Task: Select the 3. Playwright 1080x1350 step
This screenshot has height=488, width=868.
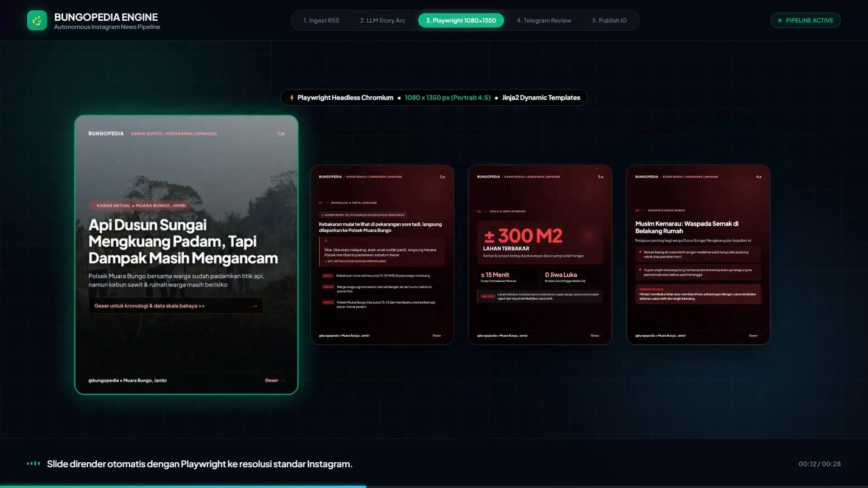Action: coord(461,20)
